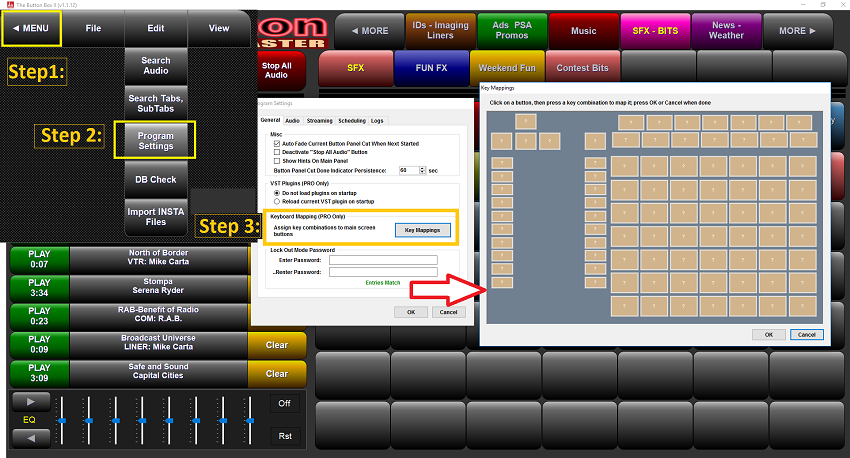The image size is (850, 458).
Task: Clear the Broadcast Universe cut
Action: pyautogui.click(x=277, y=345)
